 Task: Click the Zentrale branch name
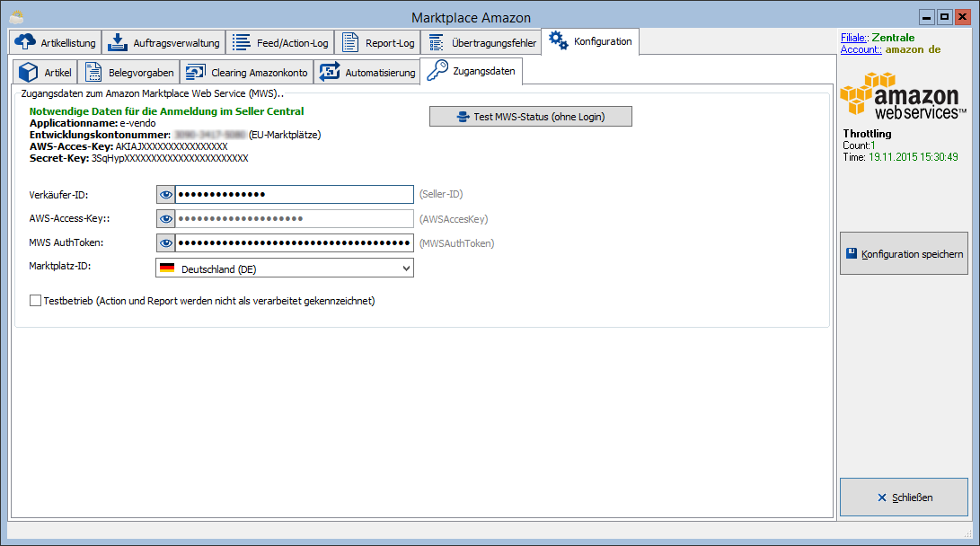[893, 38]
